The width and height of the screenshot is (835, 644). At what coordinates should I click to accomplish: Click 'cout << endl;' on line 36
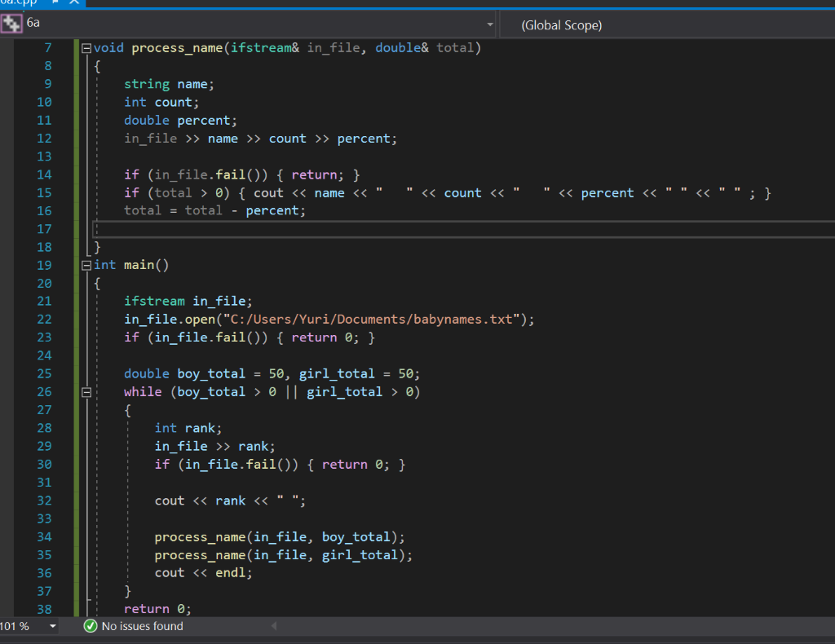pyautogui.click(x=203, y=573)
